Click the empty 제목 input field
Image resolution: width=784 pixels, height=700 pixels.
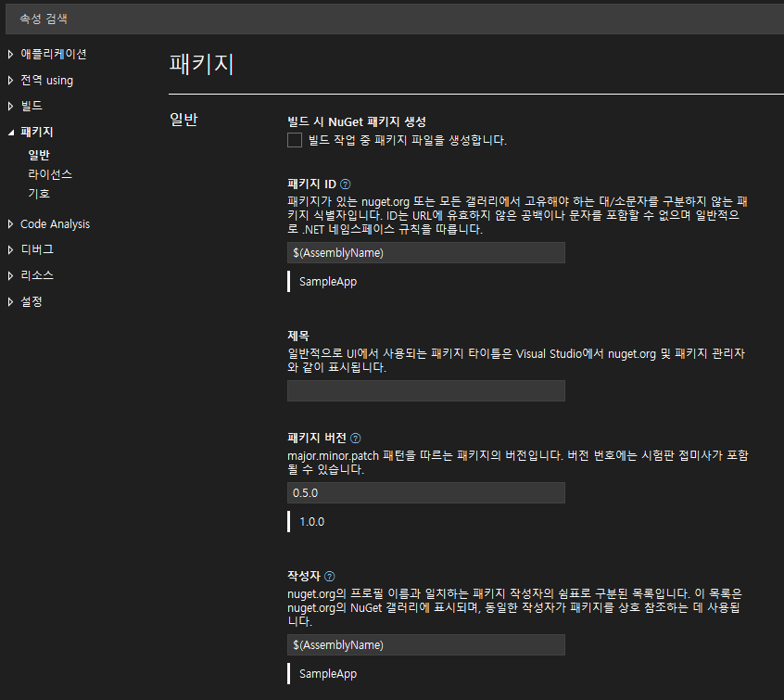coord(426,390)
